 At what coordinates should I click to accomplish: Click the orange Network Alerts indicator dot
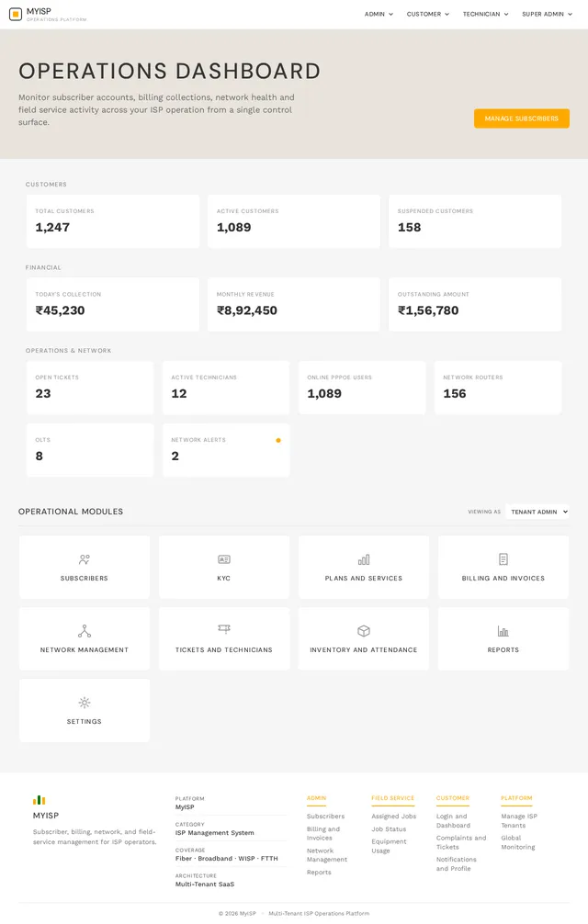pos(278,440)
